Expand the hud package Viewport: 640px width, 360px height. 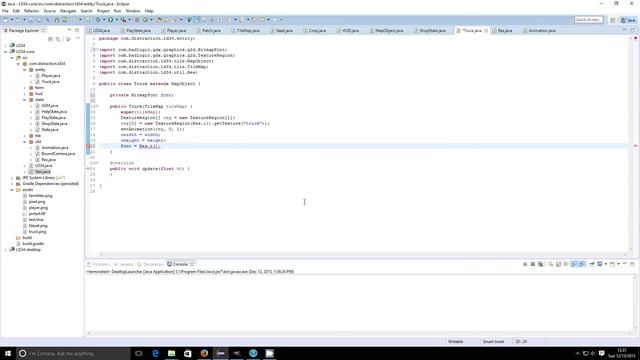pyautogui.click(x=24, y=94)
